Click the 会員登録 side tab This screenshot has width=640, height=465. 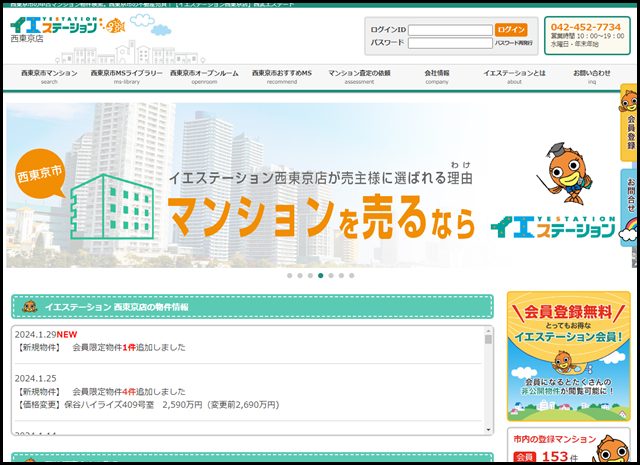tap(629, 122)
